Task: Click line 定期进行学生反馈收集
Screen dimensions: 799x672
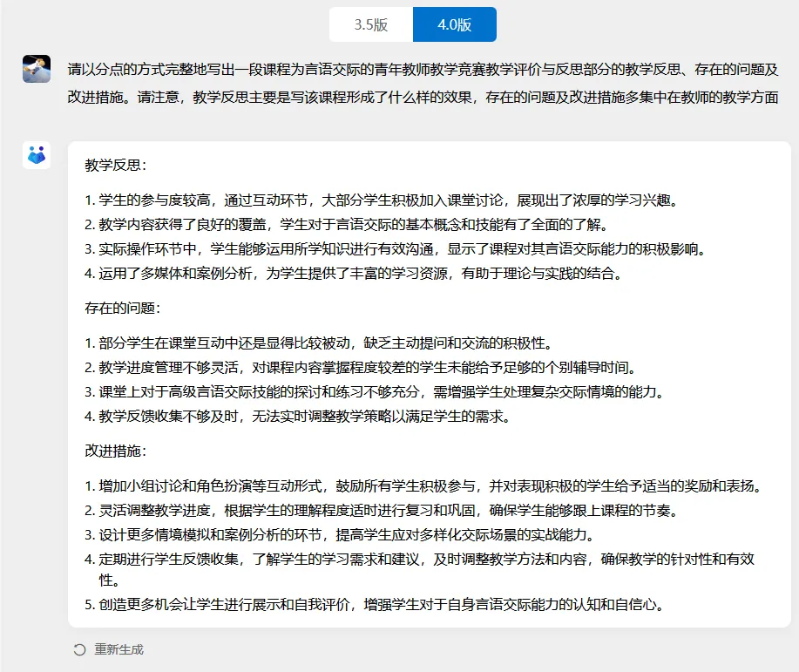Action: point(420,569)
